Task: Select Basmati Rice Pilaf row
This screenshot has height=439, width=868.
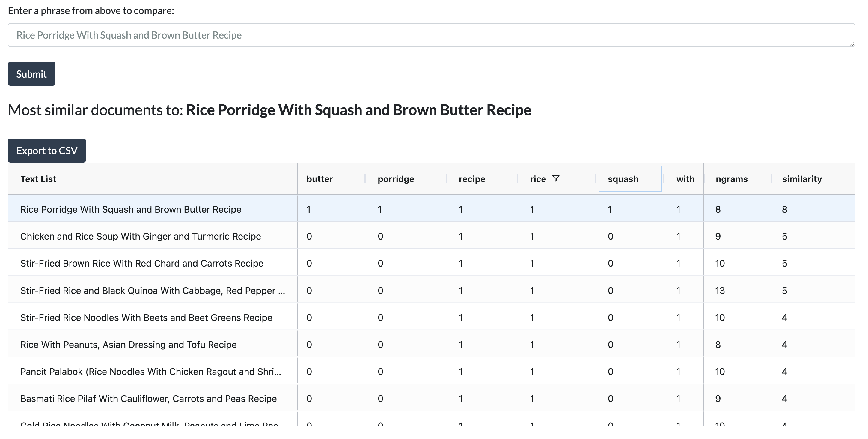Action: [x=148, y=399]
